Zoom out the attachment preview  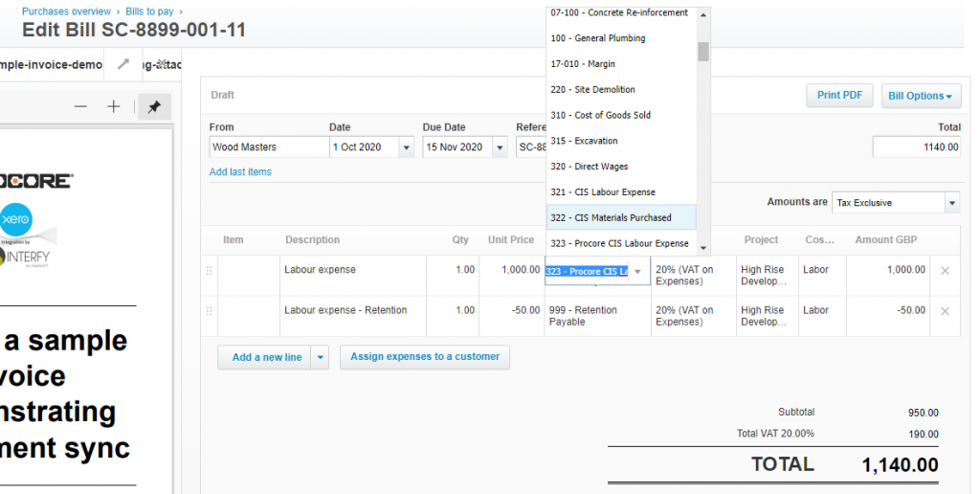80,106
